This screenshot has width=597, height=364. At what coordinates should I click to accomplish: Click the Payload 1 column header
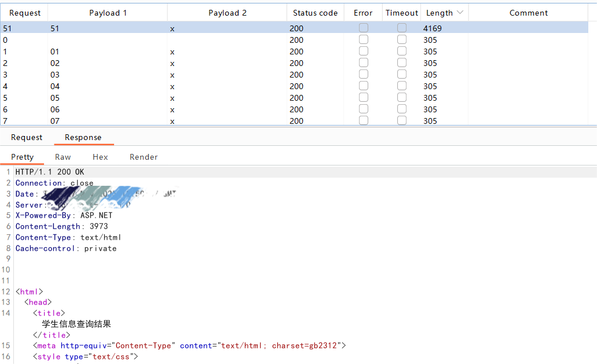(x=108, y=13)
